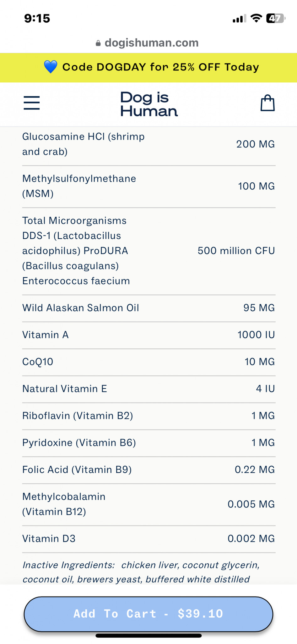Image resolution: width=297 pixels, height=644 pixels.
Task: Tap the lock icon beside the URL
Action: [98, 43]
